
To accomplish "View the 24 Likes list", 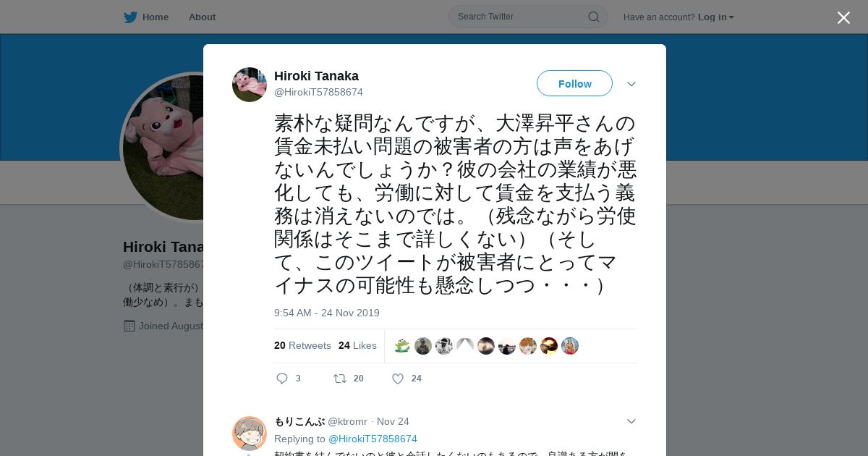I will tap(357, 345).
